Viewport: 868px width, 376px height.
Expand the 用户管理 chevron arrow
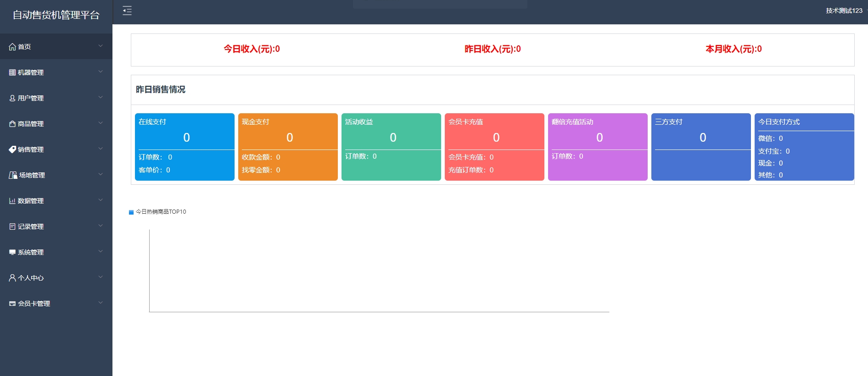pyautogui.click(x=101, y=97)
